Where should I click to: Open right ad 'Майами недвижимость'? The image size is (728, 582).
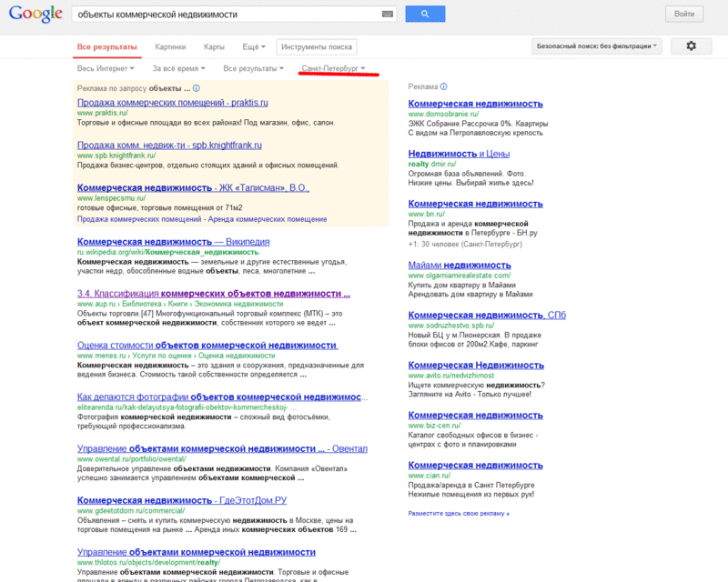tap(460, 265)
